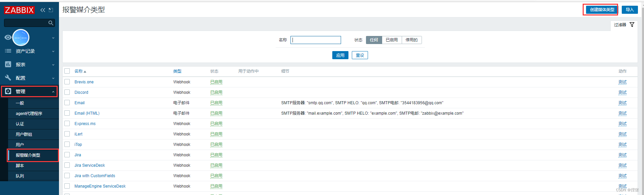Check the Jira ServiceDesk row checkbox

coord(67,165)
